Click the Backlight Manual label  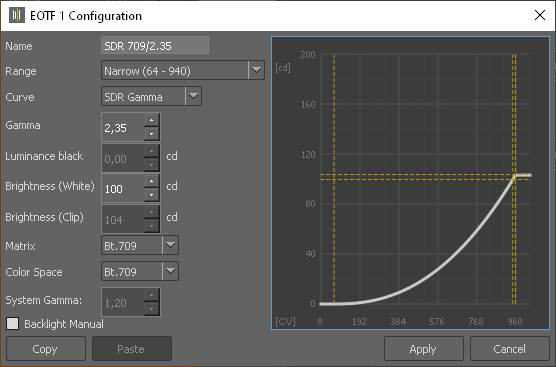pos(64,324)
